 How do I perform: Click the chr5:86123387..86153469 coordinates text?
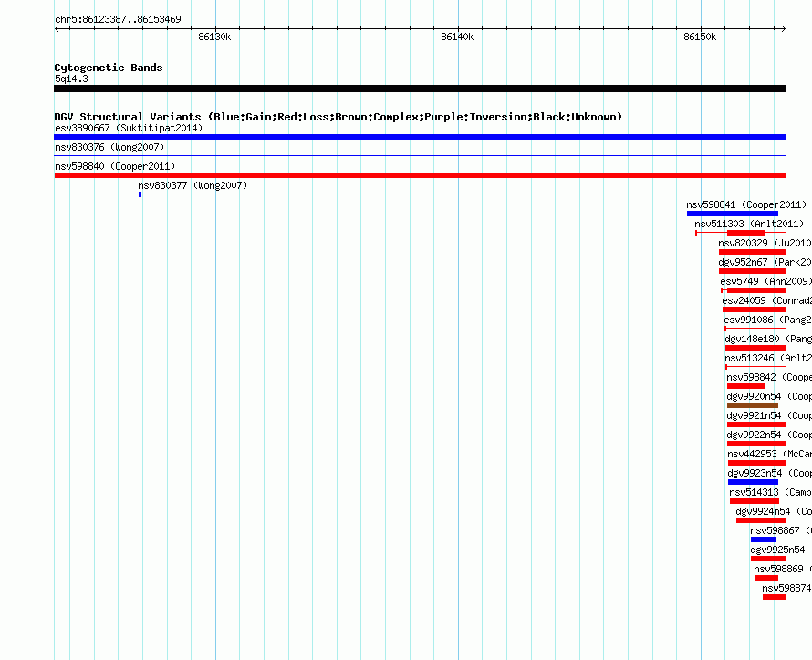click(118, 20)
